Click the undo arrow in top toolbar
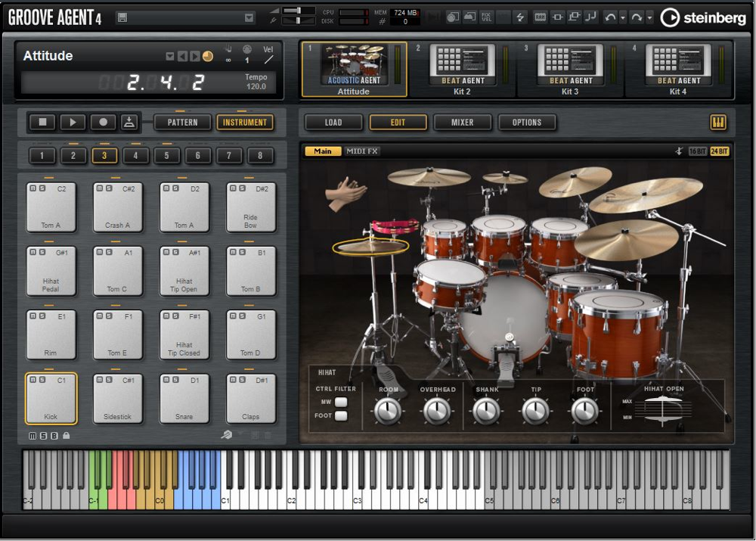The image size is (756, 541). click(x=610, y=17)
